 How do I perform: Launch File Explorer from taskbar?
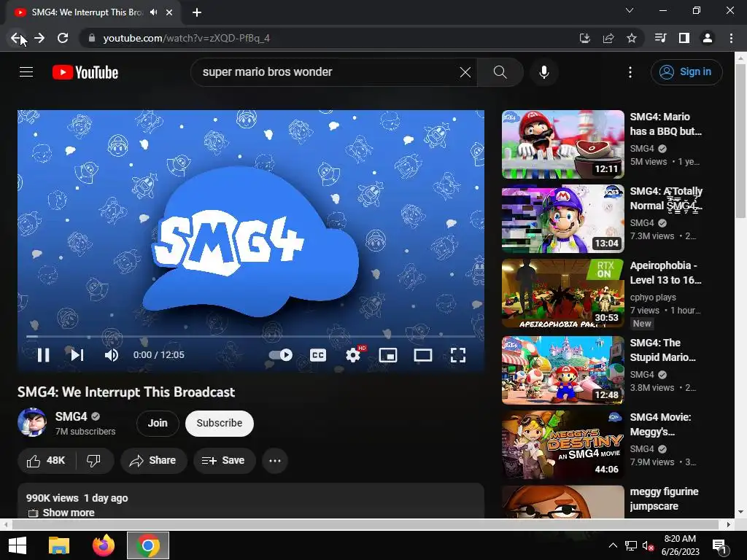pos(59,545)
